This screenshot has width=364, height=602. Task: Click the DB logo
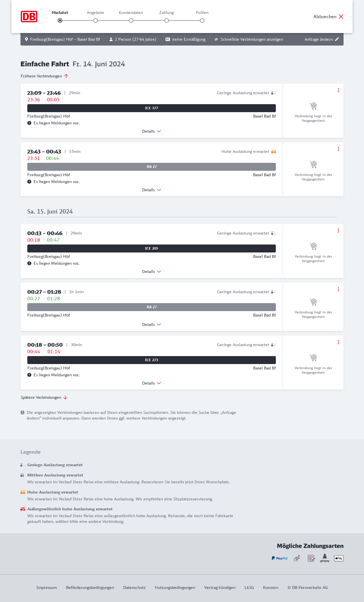[29, 17]
